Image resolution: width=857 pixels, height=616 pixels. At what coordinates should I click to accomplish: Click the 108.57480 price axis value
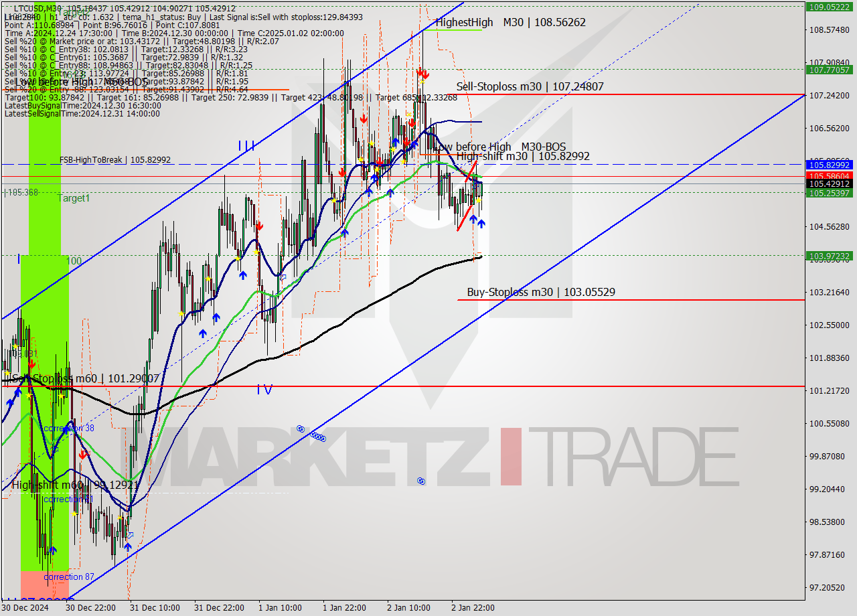tap(829, 30)
